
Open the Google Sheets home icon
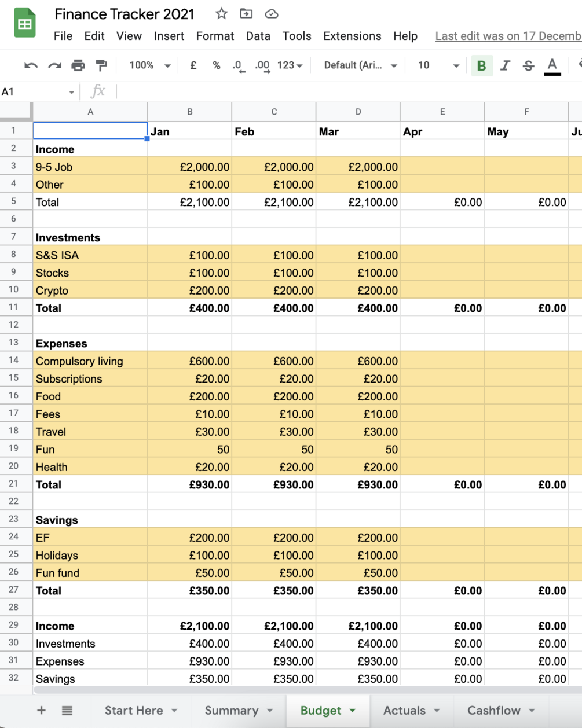(x=25, y=24)
